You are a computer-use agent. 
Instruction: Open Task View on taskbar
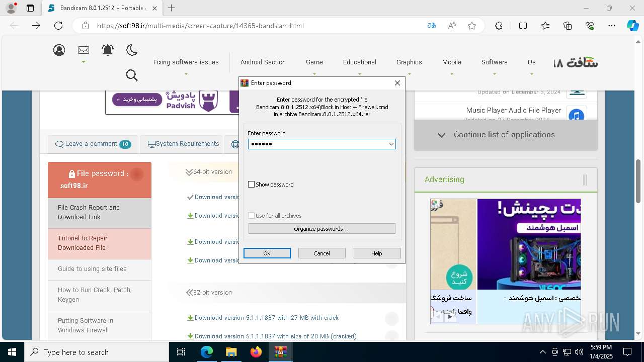pyautogui.click(x=181, y=352)
